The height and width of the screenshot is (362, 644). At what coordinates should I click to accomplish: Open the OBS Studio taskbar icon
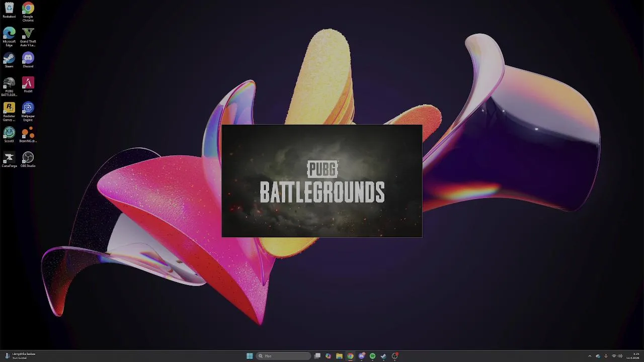click(395, 356)
